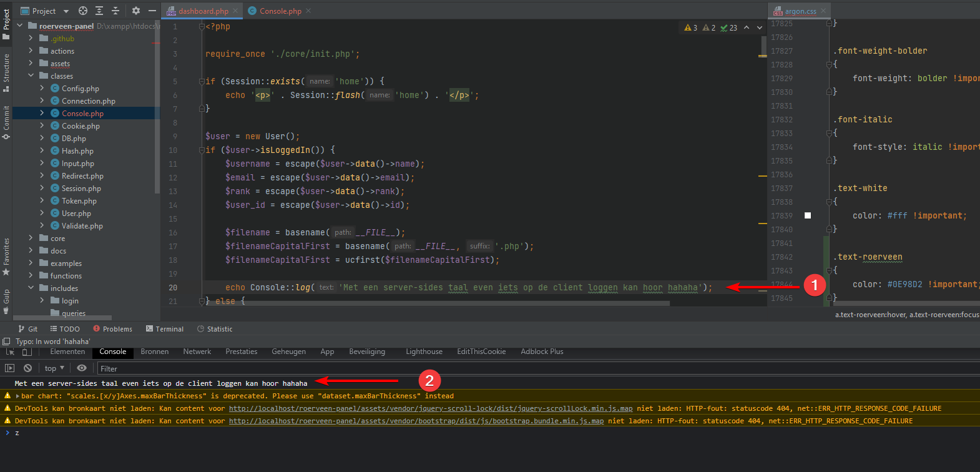This screenshot has height=472, width=980.
Task: Click the white color swatch in argon.css gutter
Action: pos(808,215)
